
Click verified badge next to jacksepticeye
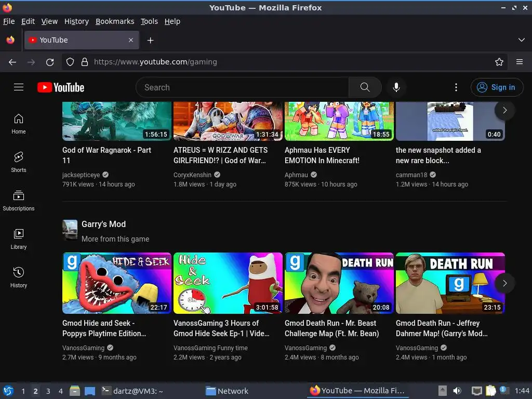tap(105, 175)
